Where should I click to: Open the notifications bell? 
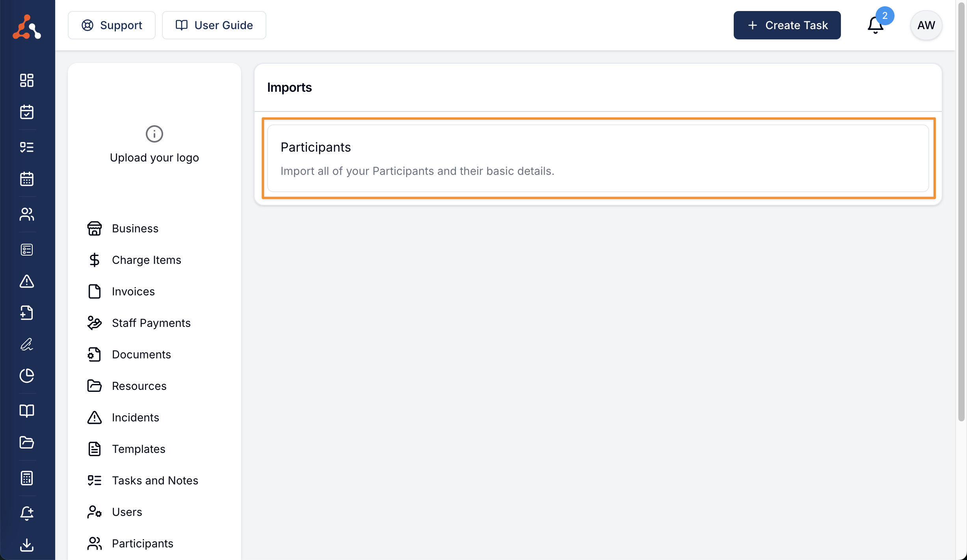876,25
